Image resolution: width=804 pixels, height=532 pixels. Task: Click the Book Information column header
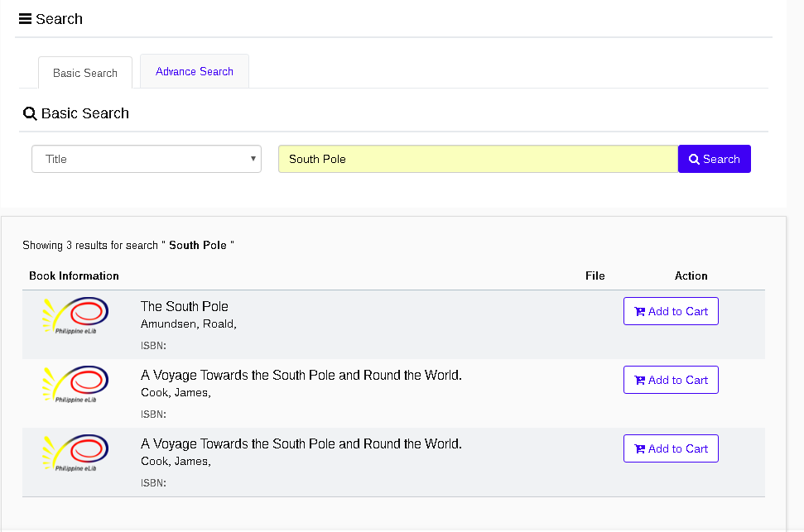click(x=74, y=276)
